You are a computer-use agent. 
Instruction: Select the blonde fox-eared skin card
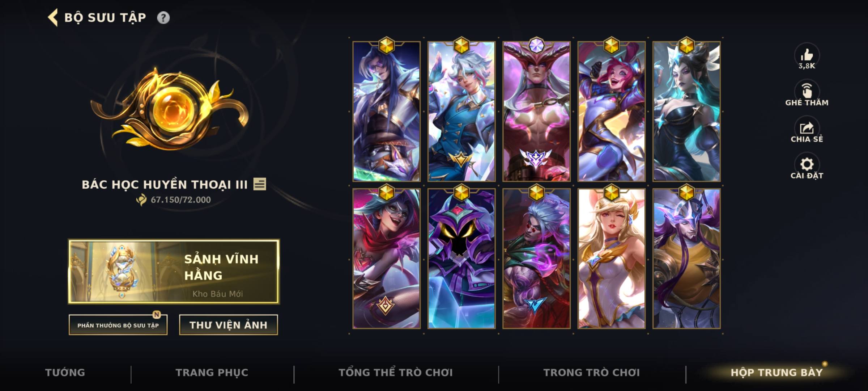click(x=612, y=258)
